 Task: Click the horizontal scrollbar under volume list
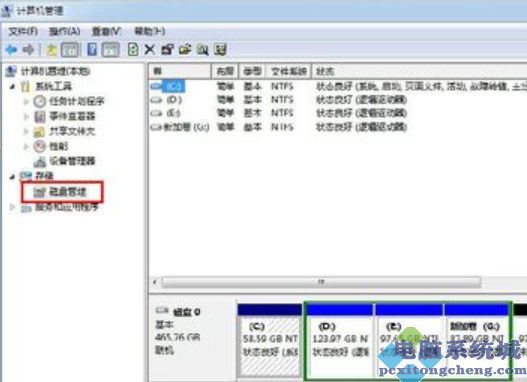(321, 282)
